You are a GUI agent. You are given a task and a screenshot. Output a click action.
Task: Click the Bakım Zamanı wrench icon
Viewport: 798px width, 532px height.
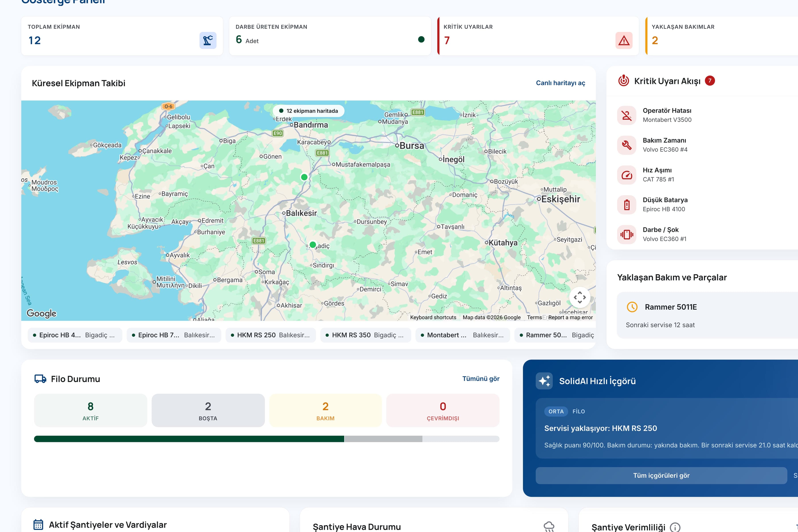[x=627, y=145]
